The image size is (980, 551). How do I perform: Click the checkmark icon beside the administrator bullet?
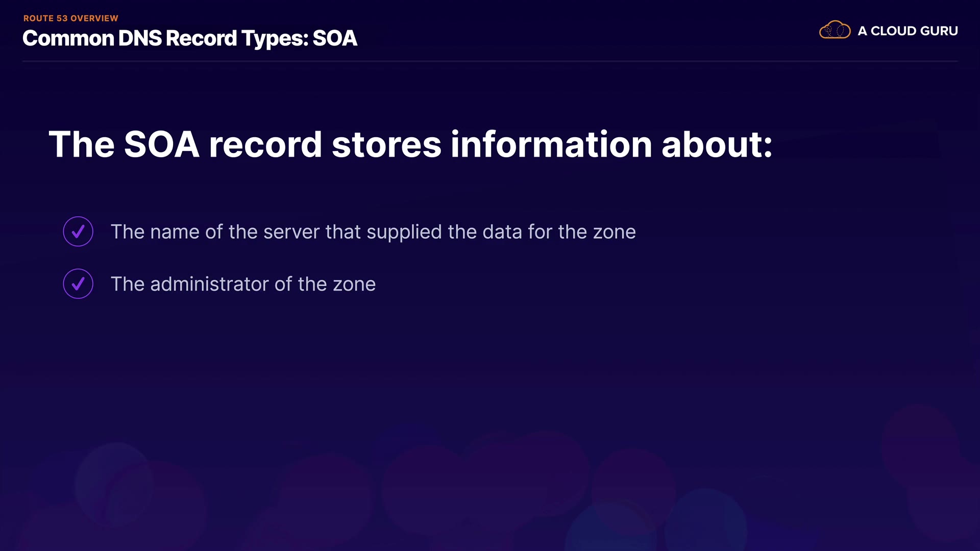(78, 284)
